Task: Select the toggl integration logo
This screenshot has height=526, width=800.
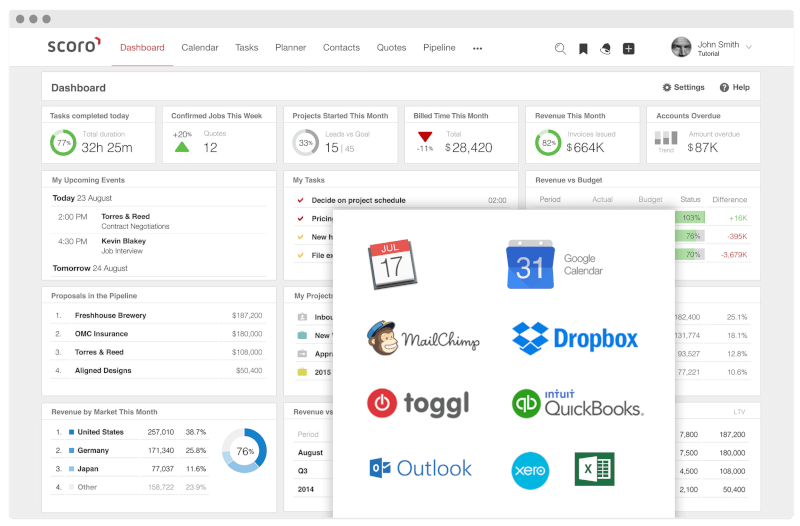Action: pos(418,404)
